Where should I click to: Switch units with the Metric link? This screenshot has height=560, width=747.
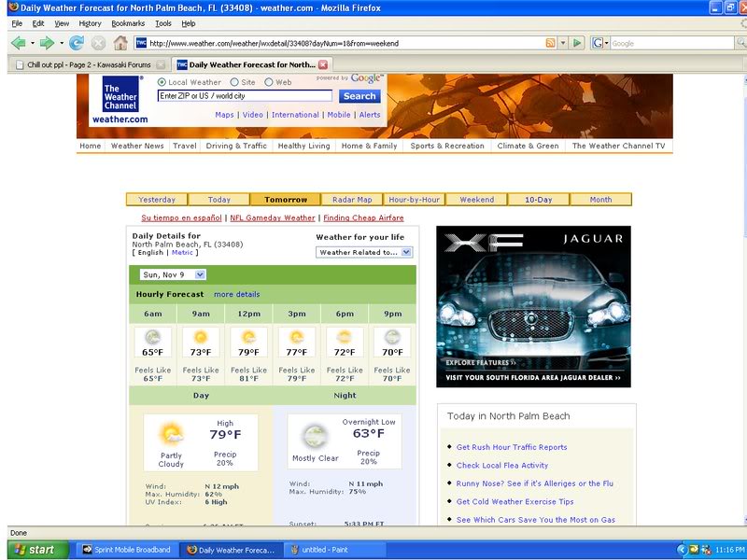182,252
